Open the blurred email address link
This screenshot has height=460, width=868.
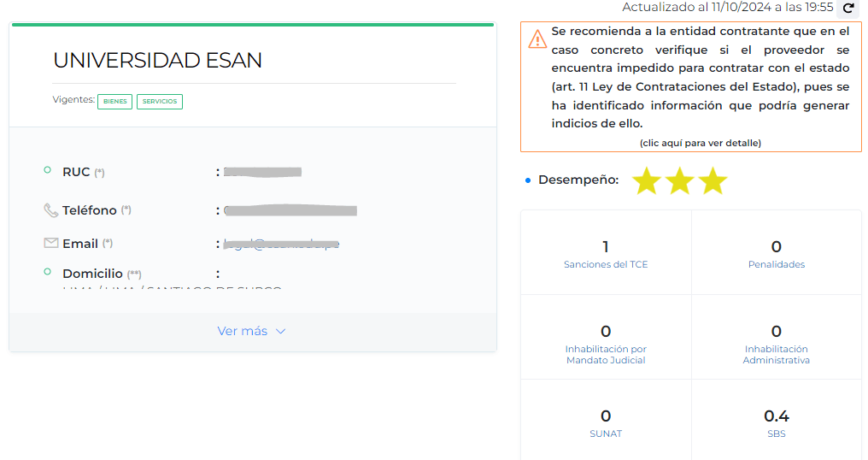pyautogui.click(x=281, y=244)
